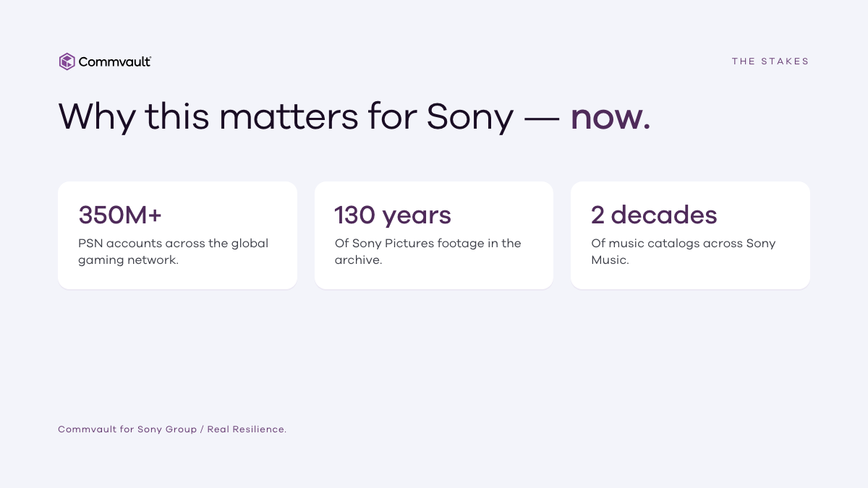This screenshot has width=868, height=488.
Task: Click the PSN accounts across the global line
Action: (173, 243)
